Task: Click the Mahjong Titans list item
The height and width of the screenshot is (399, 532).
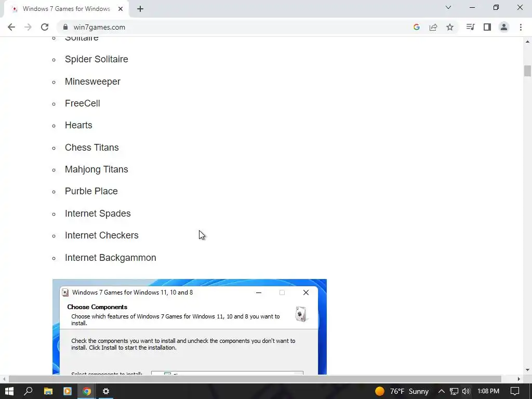Action: (96, 169)
